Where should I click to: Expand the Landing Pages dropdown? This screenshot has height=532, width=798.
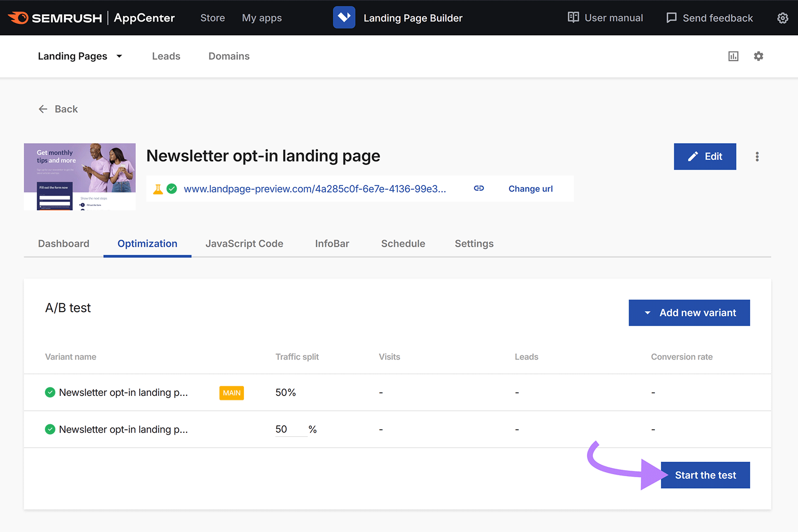(119, 56)
